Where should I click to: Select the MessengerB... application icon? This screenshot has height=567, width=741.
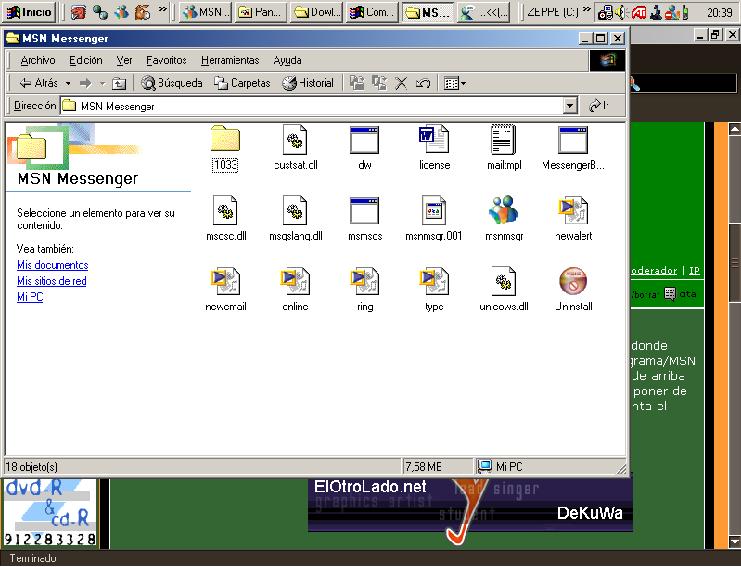click(x=573, y=140)
